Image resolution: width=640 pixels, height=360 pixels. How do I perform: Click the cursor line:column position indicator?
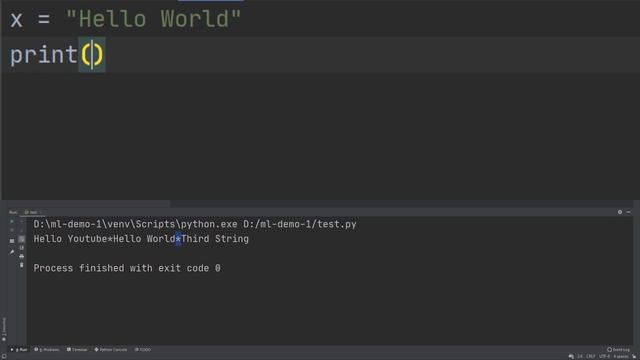[580, 357]
